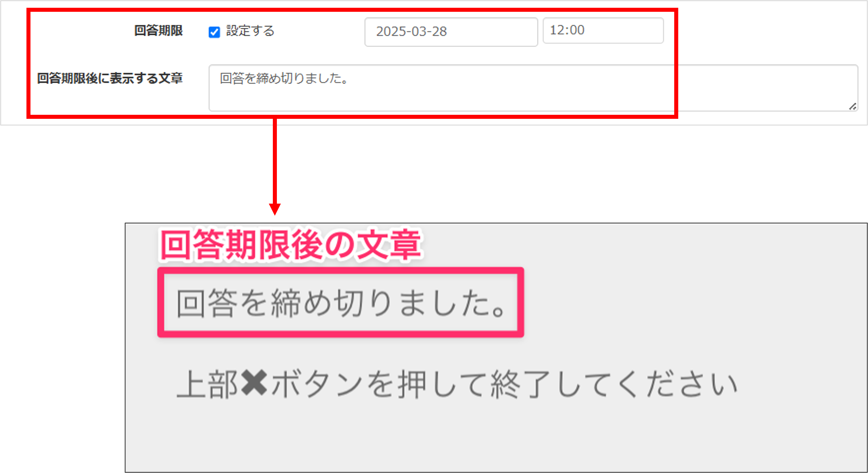Screen dimensions: 868x473
Task: Click the minutes 00 in the time field
Action: pos(576,30)
